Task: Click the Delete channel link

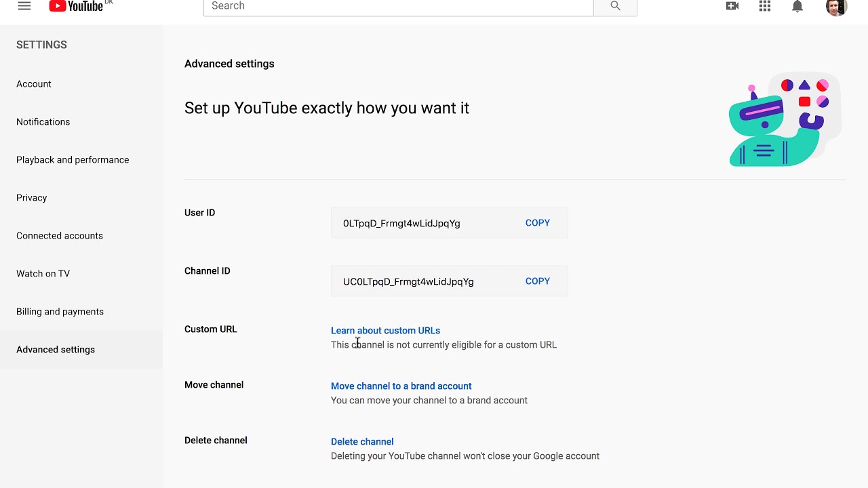Action: coord(362,442)
